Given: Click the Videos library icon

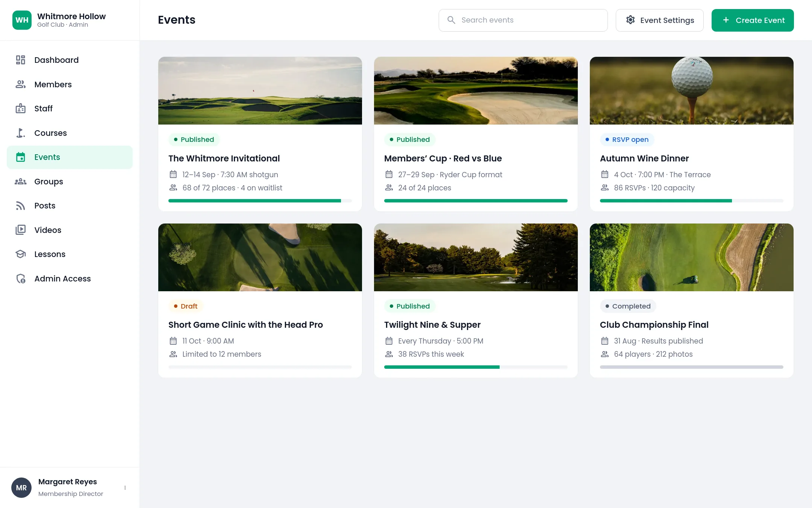Looking at the screenshot, I should click(21, 230).
